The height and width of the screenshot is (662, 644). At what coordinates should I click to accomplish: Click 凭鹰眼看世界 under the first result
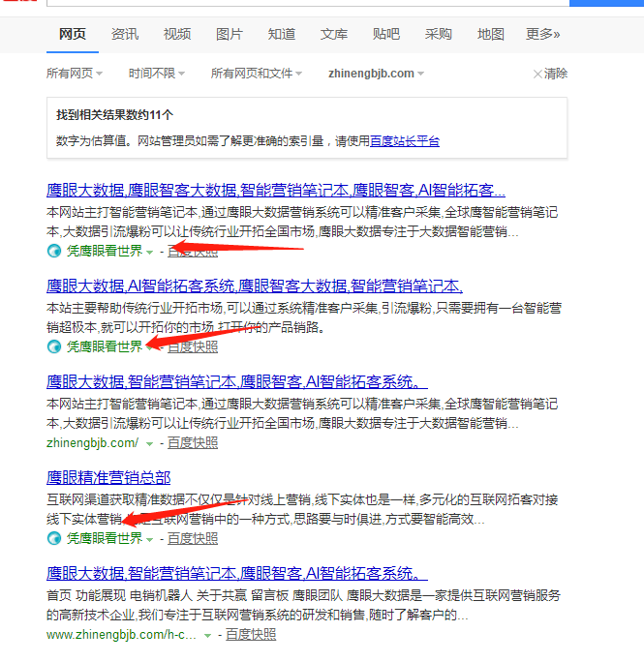pyautogui.click(x=105, y=251)
